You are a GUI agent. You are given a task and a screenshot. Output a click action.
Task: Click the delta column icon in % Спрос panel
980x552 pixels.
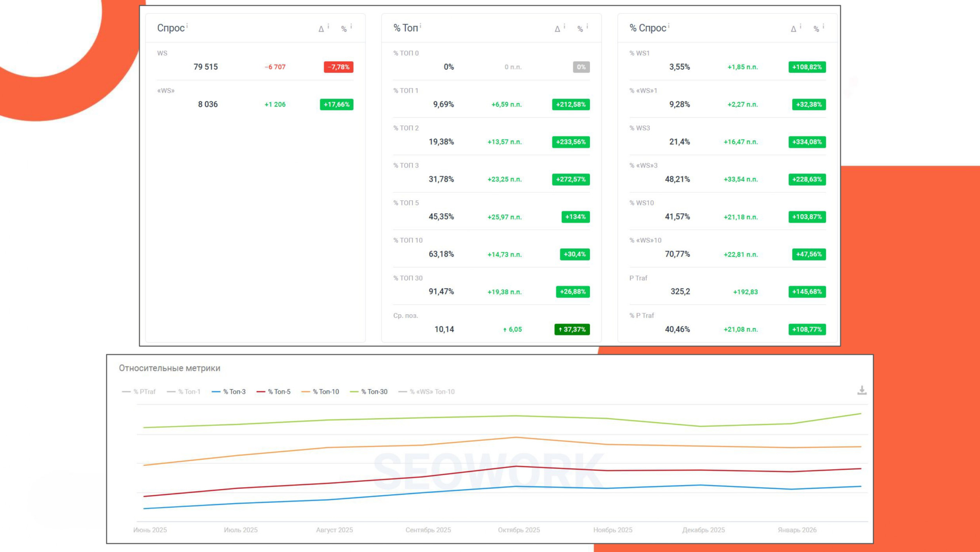793,29
